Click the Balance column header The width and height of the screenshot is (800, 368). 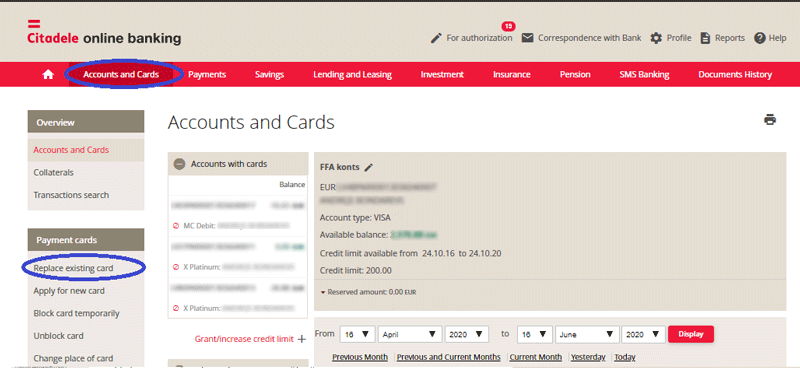pyautogui.click(x=292, y=185)
